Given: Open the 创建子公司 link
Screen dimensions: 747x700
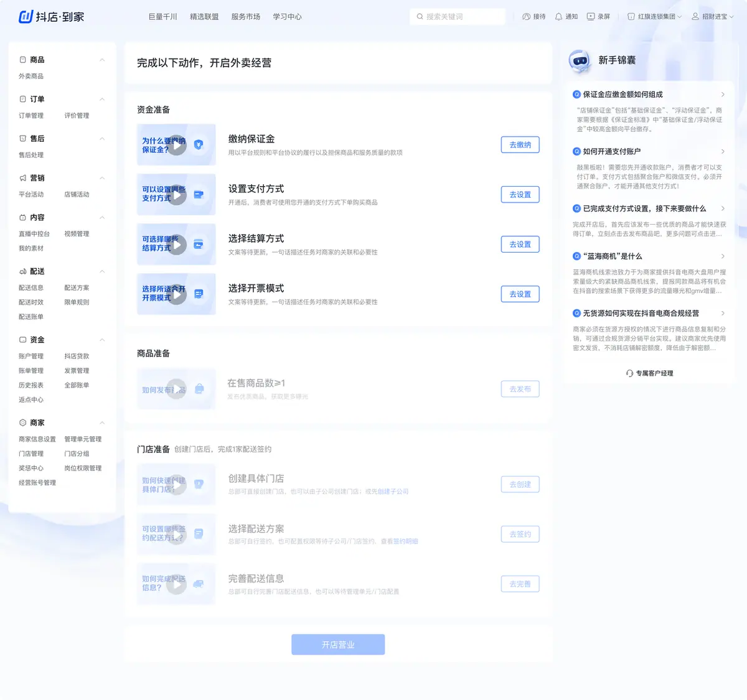Looking at the screenshot, I should tap(393, 492).
